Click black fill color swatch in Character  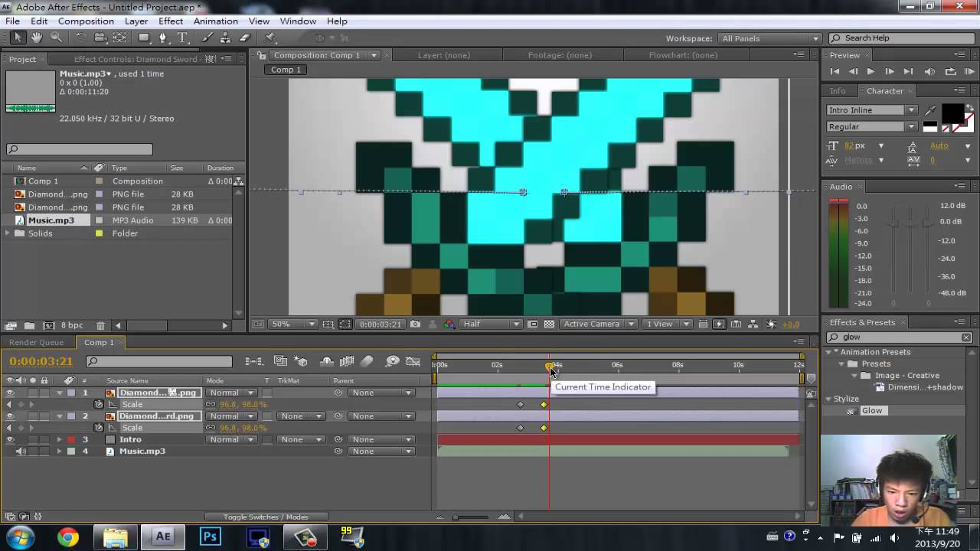952,115
